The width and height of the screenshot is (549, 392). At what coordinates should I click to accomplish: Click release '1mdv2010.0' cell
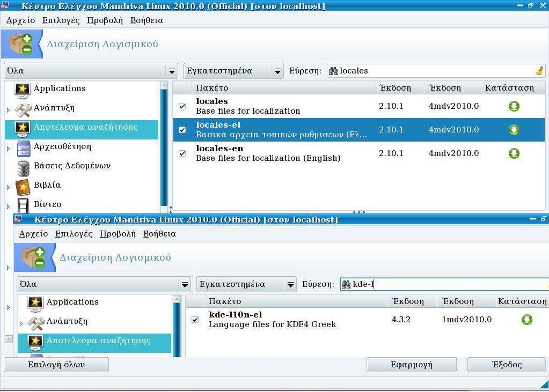(467, 320)
